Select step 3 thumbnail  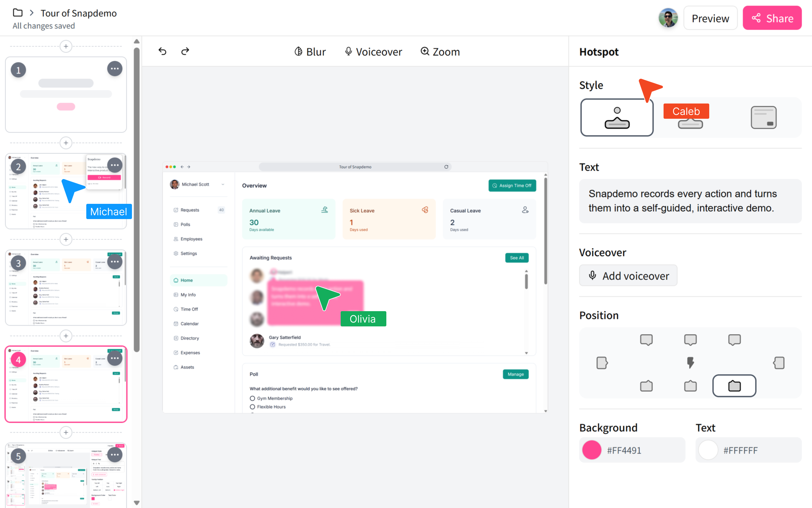66,288
